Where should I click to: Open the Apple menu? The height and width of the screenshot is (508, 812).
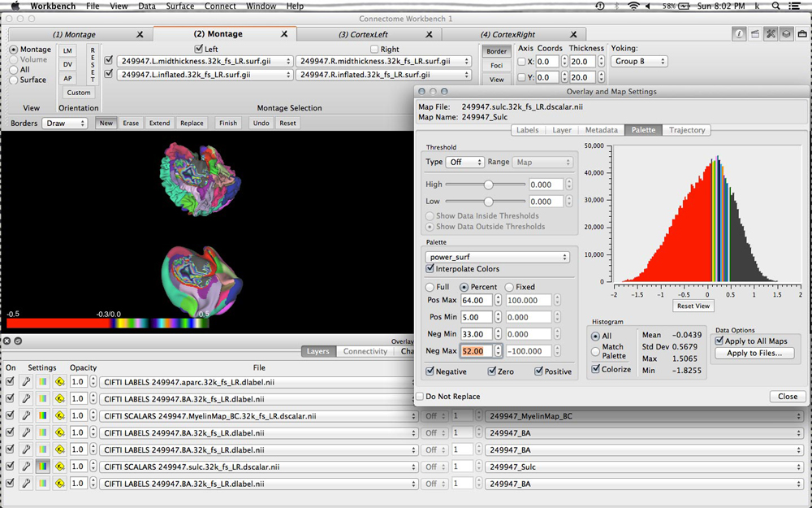tap(15, 7)
